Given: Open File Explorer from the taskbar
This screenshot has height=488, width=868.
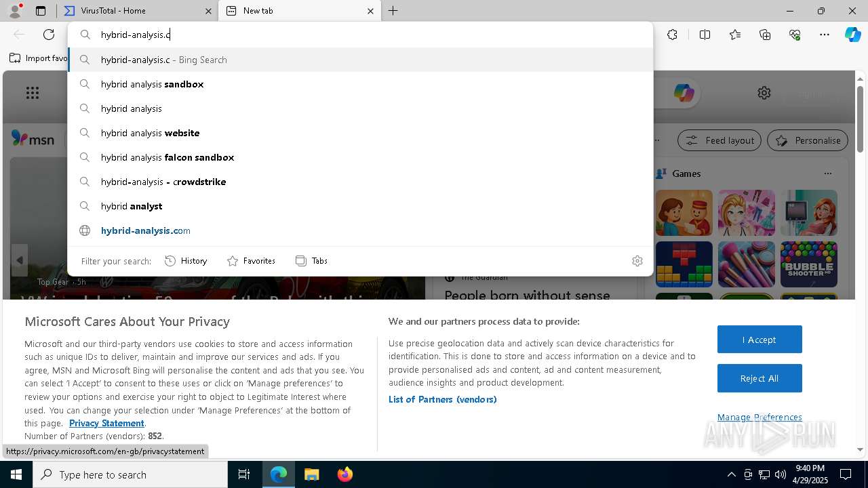Looking at the screenshot, I should click(x=311, y=474).
